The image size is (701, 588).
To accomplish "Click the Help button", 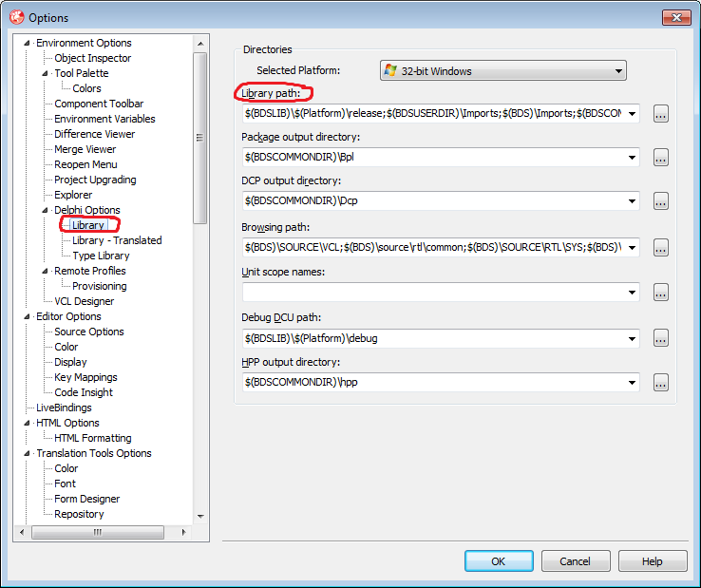I will click(x=653, y=561).
